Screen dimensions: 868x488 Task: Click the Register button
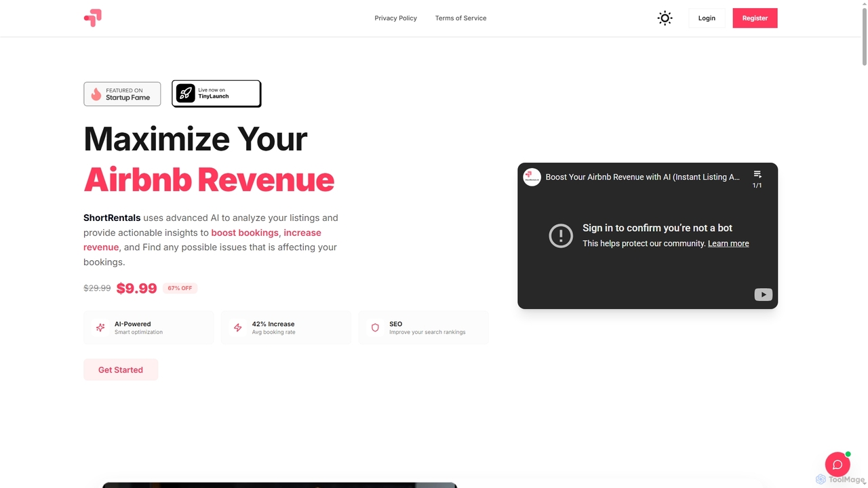click(x=755, y=18)
